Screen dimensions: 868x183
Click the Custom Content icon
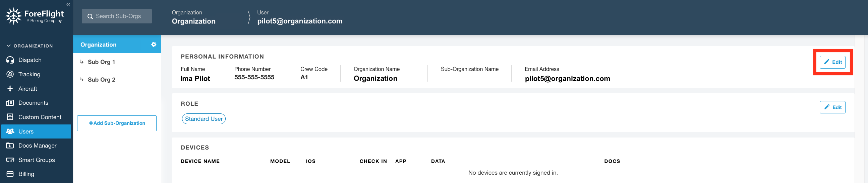pos(10,117)
